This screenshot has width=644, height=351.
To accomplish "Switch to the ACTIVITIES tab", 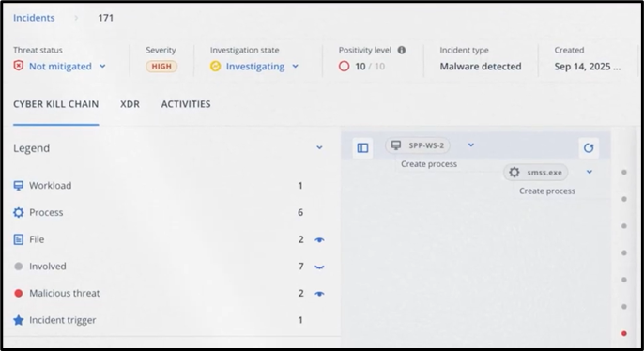I will [x=186, y=104].
